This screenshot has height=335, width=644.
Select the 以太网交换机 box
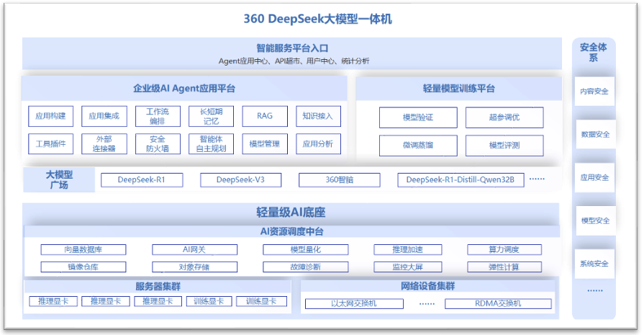pyautogui.click(x=354, y=304)
